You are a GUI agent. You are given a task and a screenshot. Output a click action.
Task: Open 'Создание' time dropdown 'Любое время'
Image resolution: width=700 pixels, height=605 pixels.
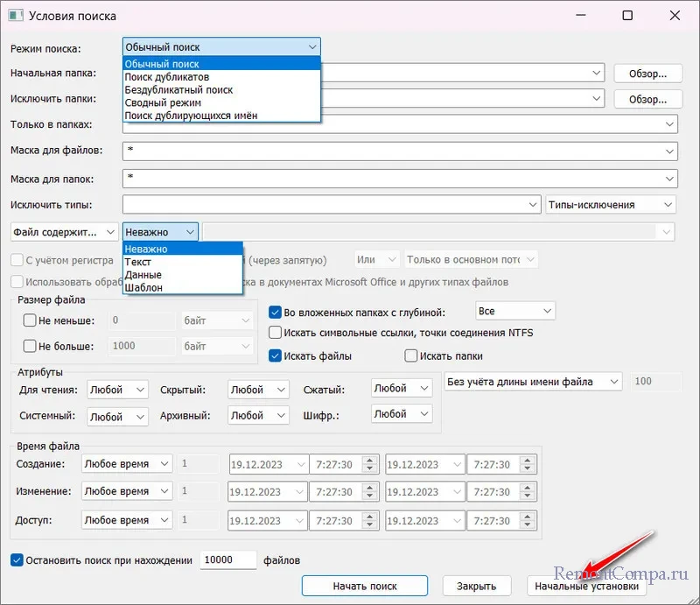[x=127, y=464]
